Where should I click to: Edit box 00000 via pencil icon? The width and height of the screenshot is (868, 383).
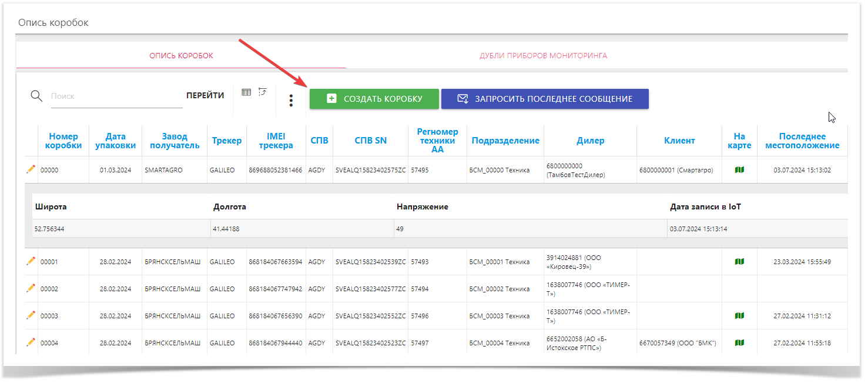31,169
